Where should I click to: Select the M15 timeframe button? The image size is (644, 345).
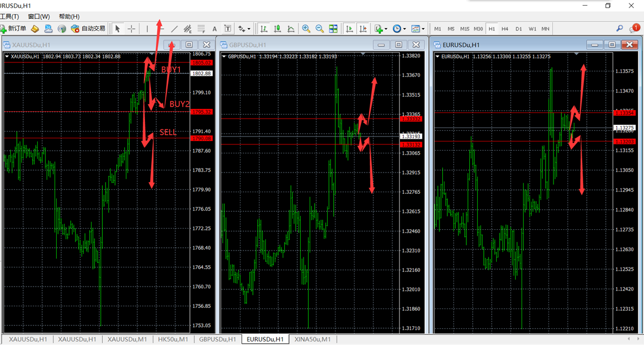[464, 29]
